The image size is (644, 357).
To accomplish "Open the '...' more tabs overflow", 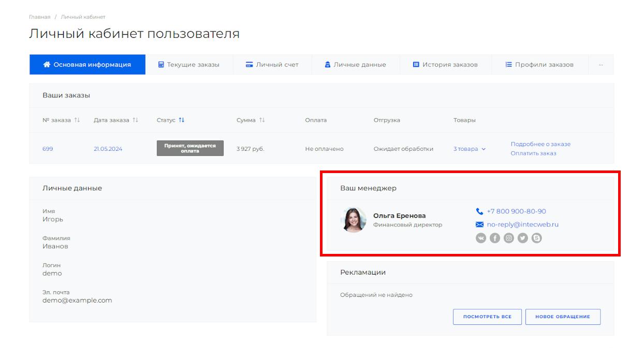I will point(601,65).
